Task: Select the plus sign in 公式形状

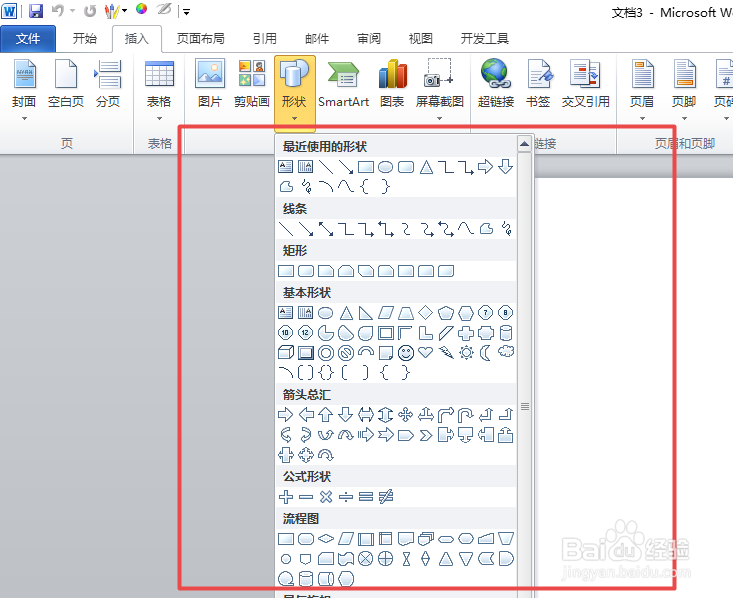Action: point(286,497)
